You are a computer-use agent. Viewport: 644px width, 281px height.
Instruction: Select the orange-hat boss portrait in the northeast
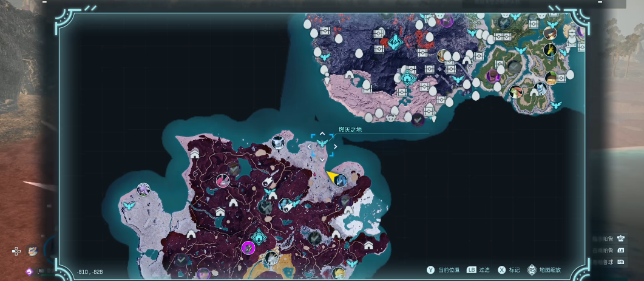[x=550, y=33]
